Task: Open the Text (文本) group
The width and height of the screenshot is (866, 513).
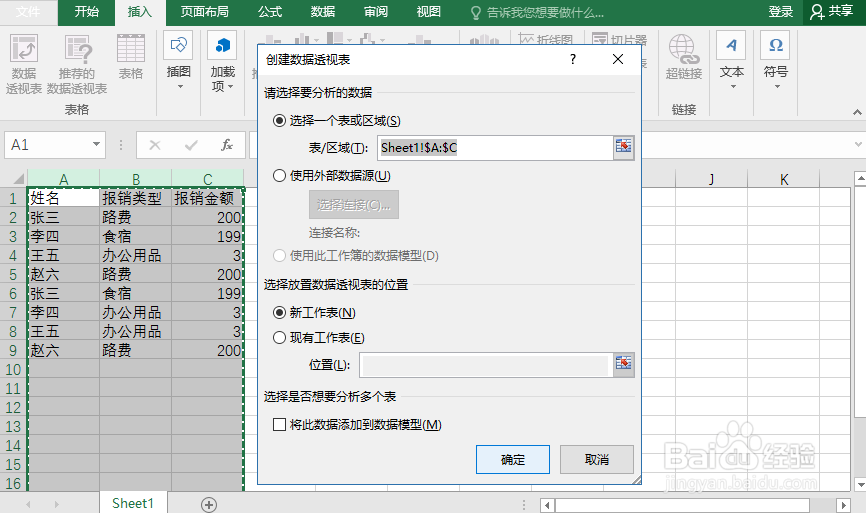Action: click(x=732, y=61)
